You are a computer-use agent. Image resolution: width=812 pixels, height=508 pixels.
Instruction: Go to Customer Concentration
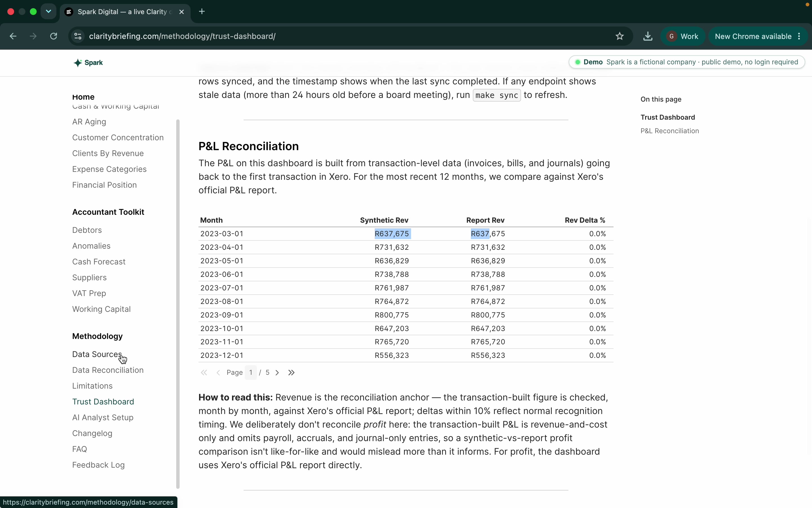pyautogui.click(x=118, y=137)
